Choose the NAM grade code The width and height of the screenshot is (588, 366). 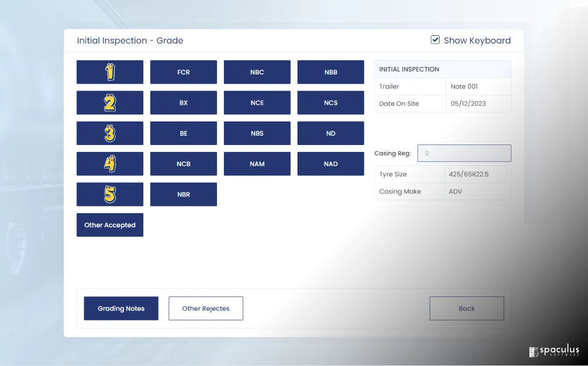click(257, 164)
